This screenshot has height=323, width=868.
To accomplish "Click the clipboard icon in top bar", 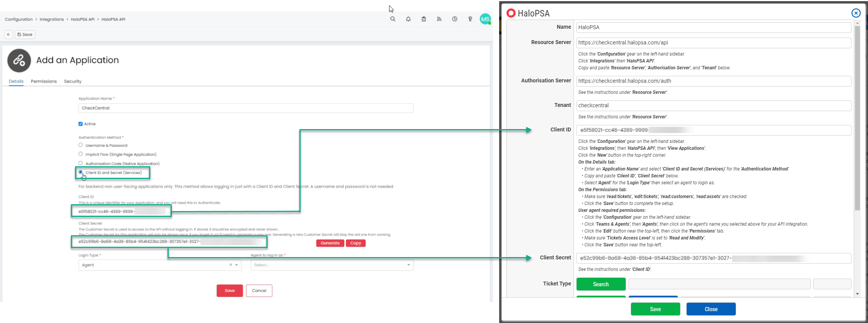I will click(424, 19).
